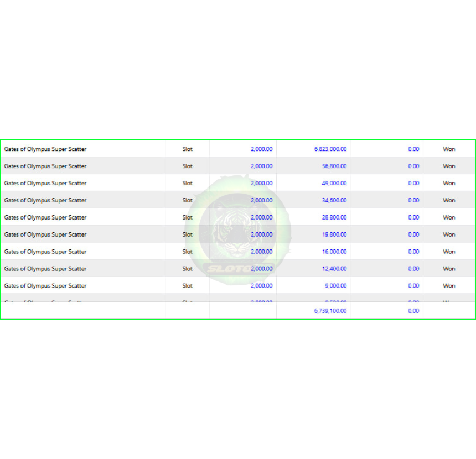
Task: Select game name in the 19,800.00 row
Action: (x=45, y=234)
